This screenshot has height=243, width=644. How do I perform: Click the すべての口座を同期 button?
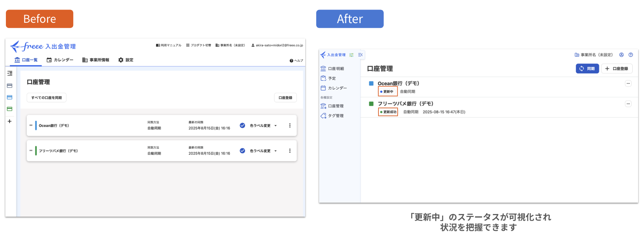click(x=46, y=98)
